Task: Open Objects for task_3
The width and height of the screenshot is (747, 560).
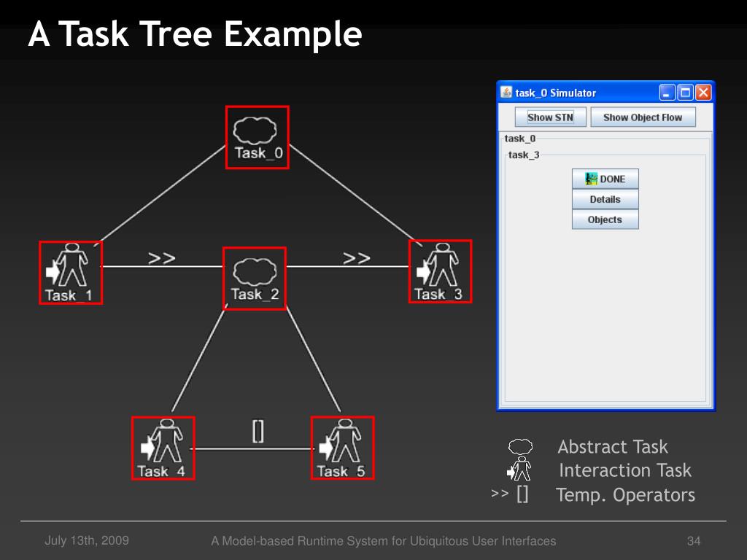Action: tap(605, 219)
